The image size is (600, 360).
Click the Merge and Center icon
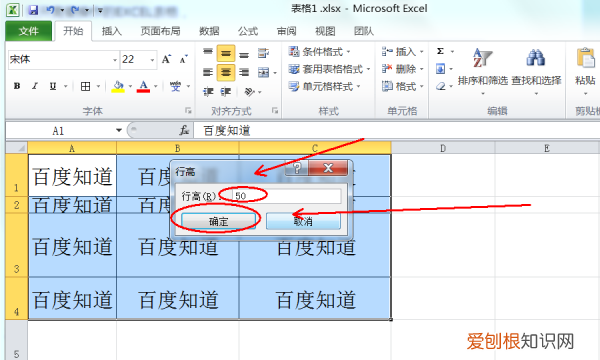(x=263, y=72)
